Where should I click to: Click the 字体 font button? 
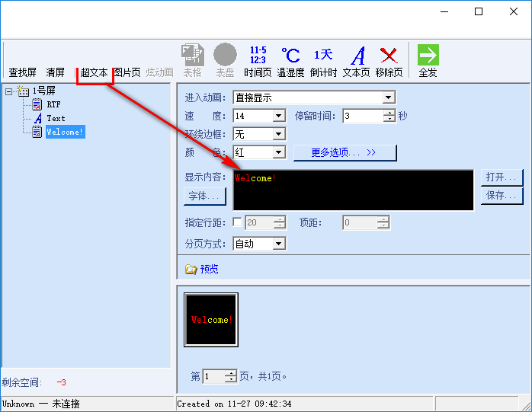tap(204, 196)
